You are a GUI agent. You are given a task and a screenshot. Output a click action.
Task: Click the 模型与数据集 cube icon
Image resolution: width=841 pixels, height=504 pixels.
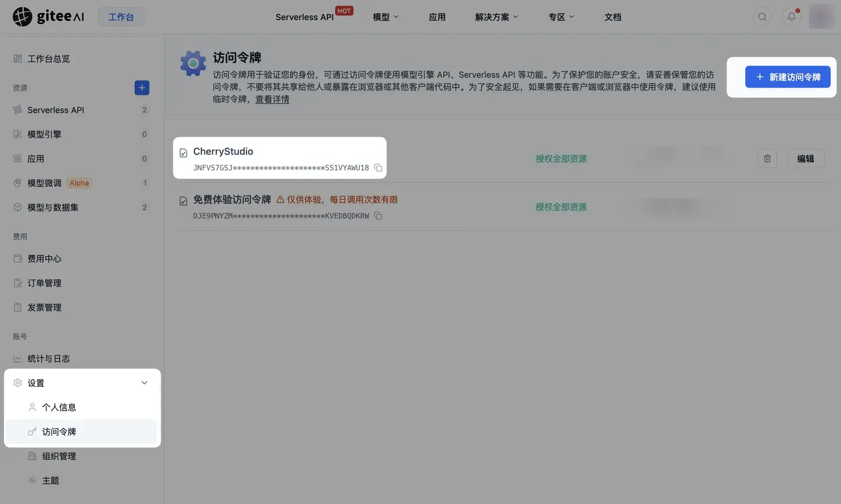18,207
